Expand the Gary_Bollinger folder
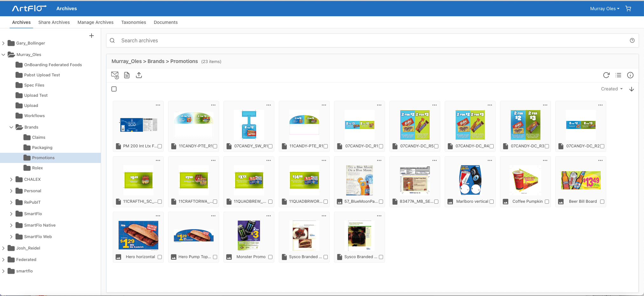Screen dimensions: 644x296 pyautogui.click(x=3, y=43)
